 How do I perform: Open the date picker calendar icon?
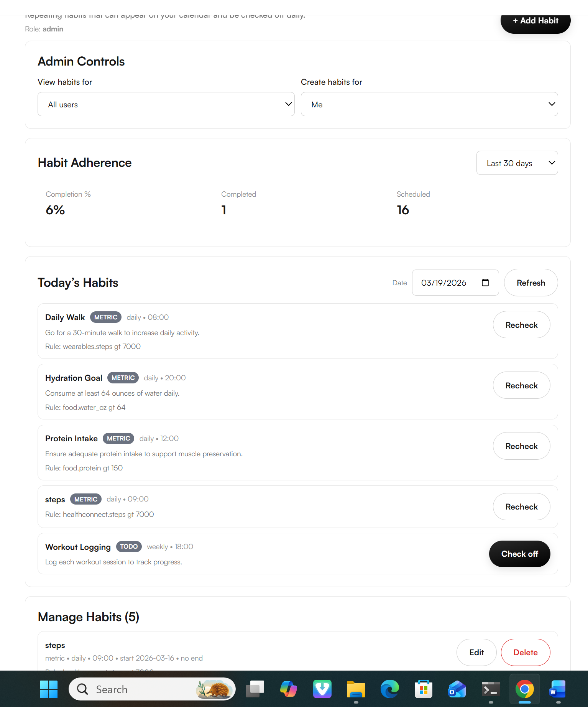click(485, 283)
